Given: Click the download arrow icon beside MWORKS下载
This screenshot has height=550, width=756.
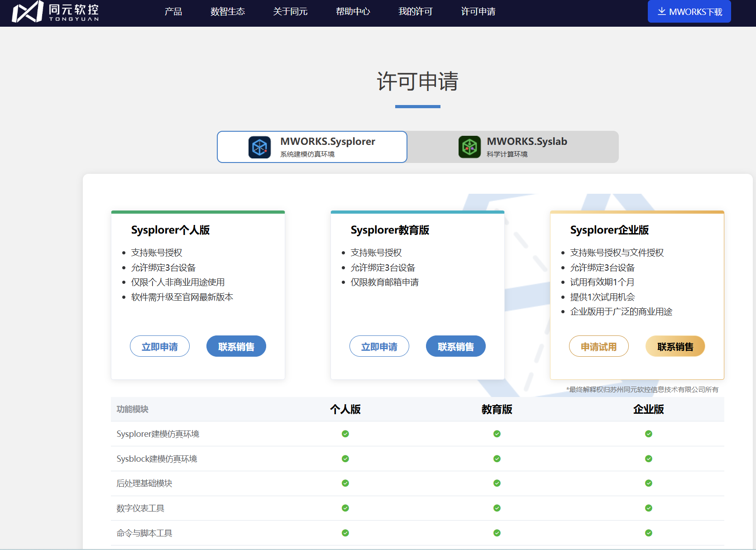Looking at the screenshot, I should point(661,11).
